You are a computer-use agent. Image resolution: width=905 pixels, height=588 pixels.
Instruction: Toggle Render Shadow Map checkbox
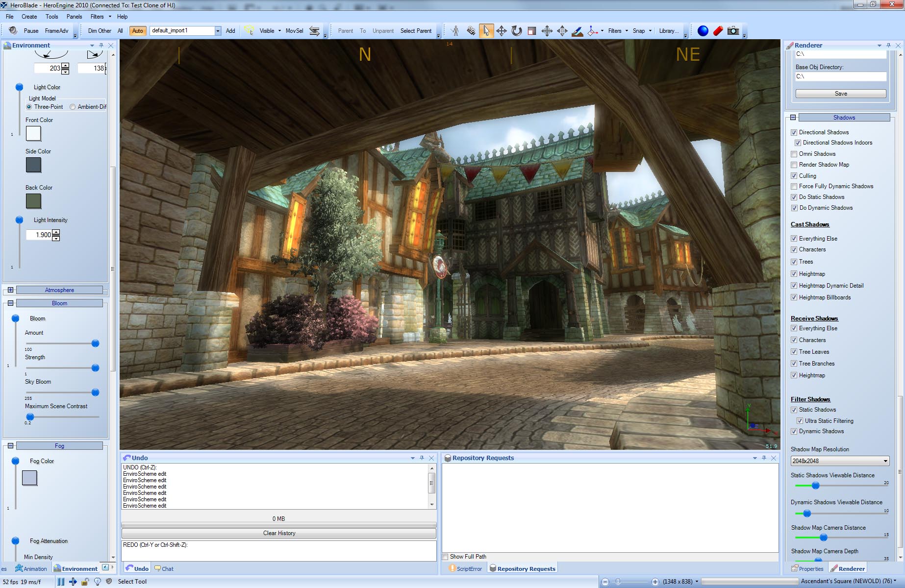[x=794, y=165]
